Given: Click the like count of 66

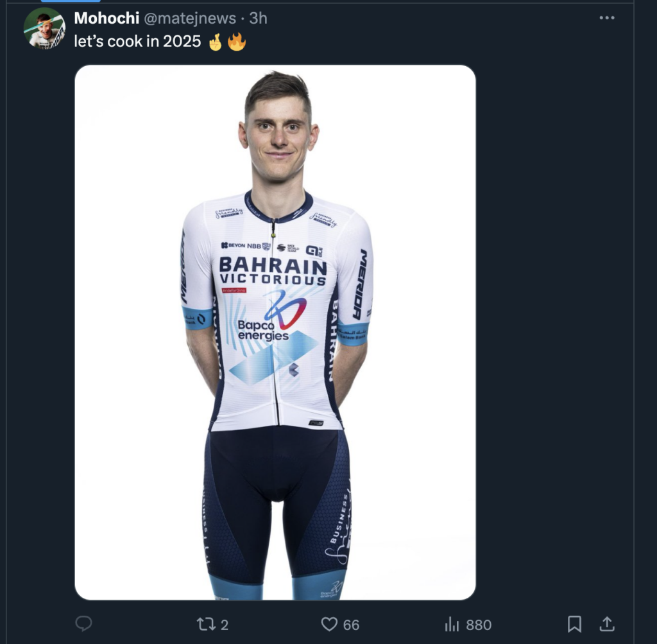Looking at the screenshot, I should [351, 625].
